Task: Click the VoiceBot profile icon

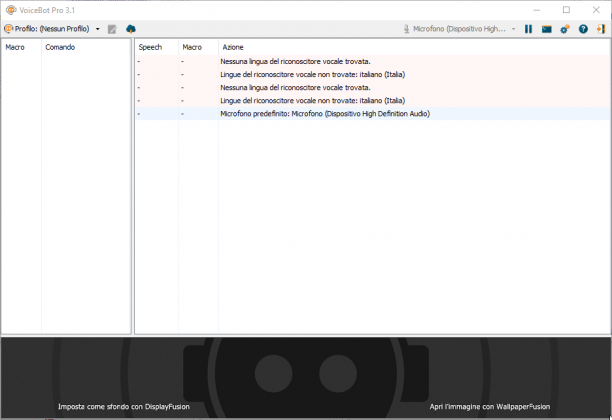Action: (8, 29)
